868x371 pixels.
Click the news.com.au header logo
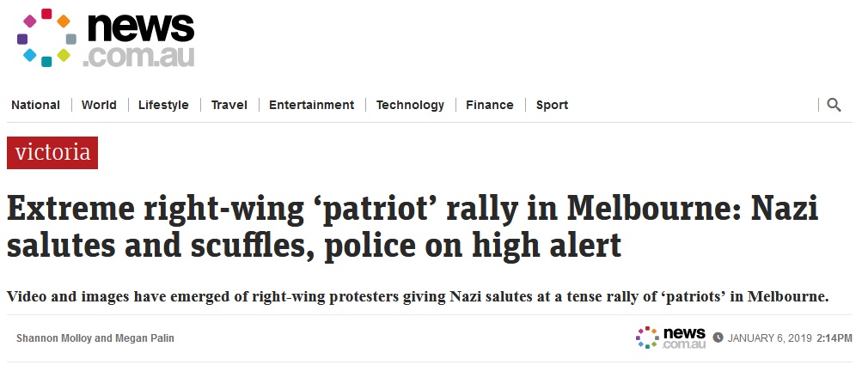(x=106, y=38)
